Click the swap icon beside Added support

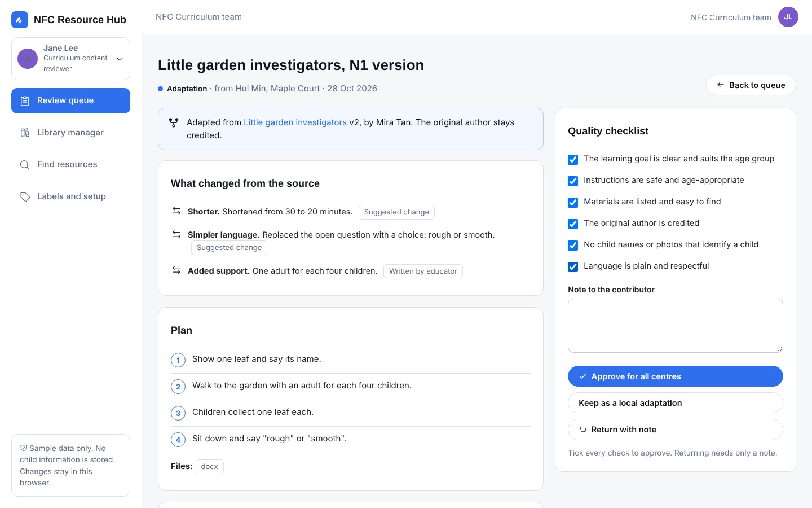pos(176,270)
